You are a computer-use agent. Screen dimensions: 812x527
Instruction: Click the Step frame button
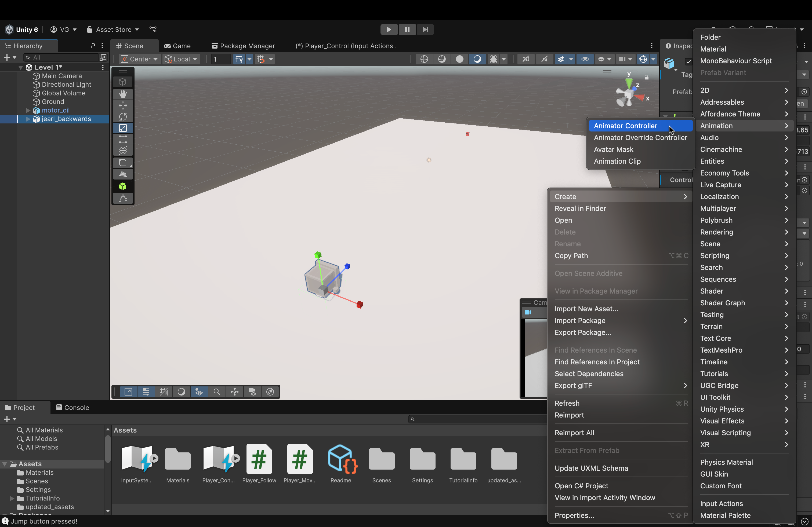425,30
